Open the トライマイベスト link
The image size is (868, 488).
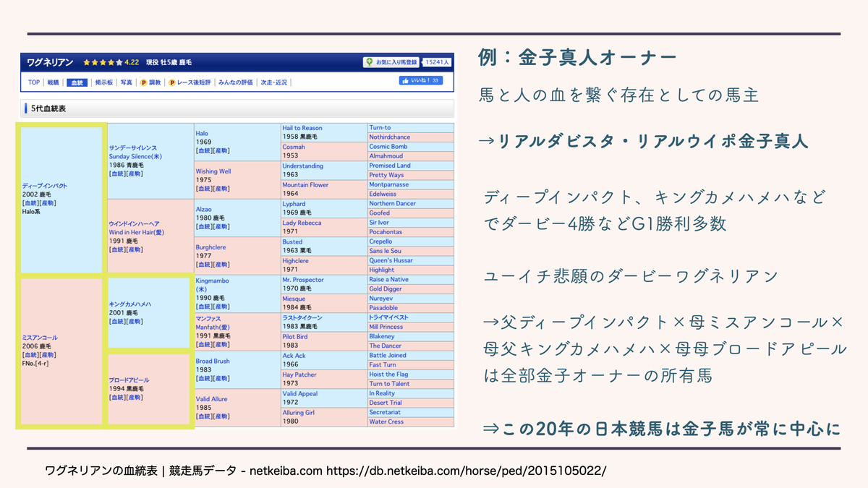388,317
